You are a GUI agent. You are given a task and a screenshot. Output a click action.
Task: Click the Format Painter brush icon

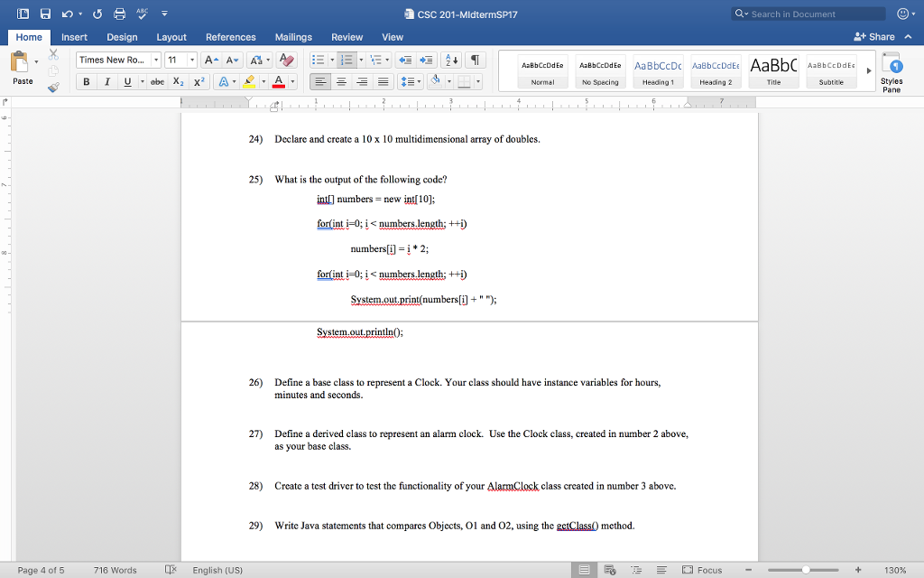[52, 88]
